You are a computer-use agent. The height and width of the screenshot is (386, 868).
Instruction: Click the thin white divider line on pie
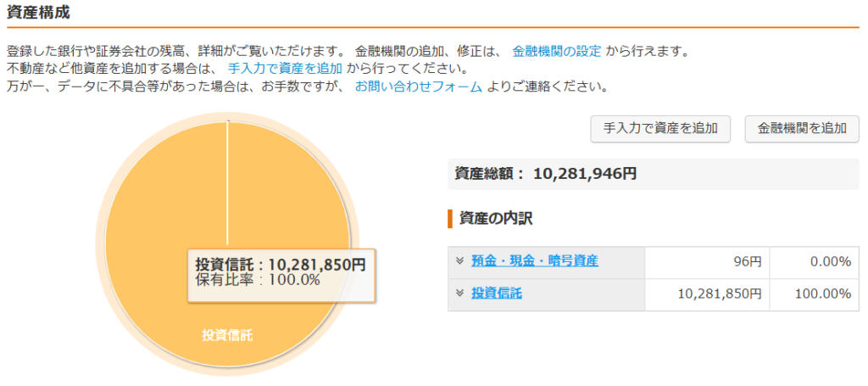227,187
